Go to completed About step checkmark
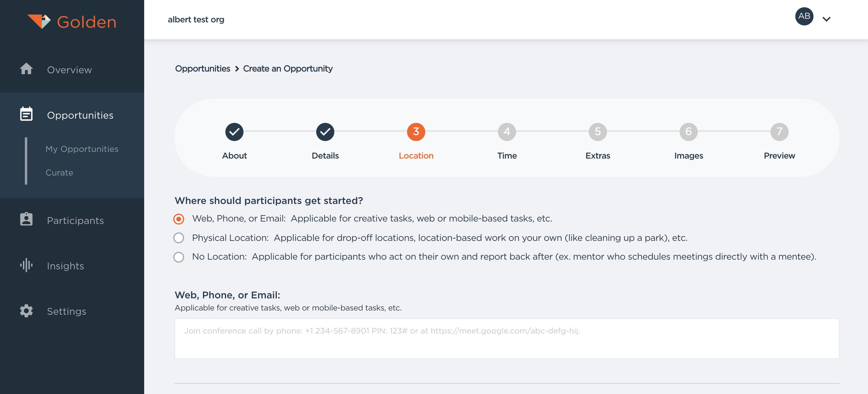The width and height of the screenshot is (868, 394). [x=234, y=132]
